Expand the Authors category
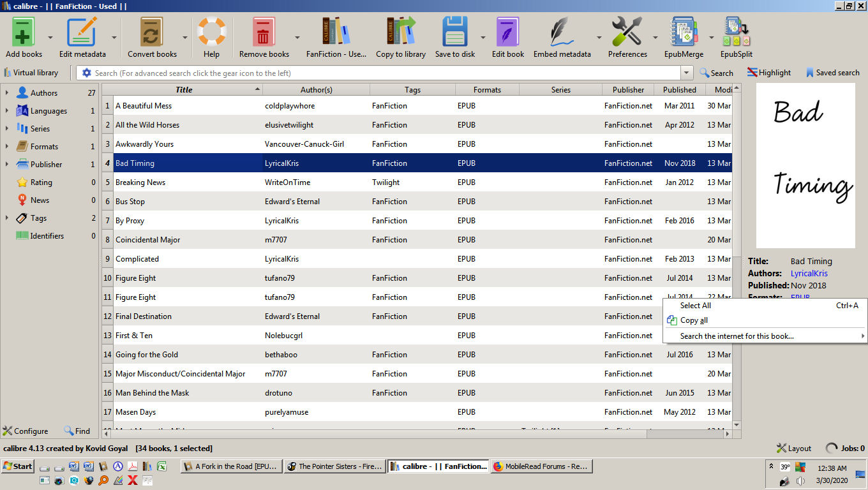868x490 pixels. (x=7, y=93)
